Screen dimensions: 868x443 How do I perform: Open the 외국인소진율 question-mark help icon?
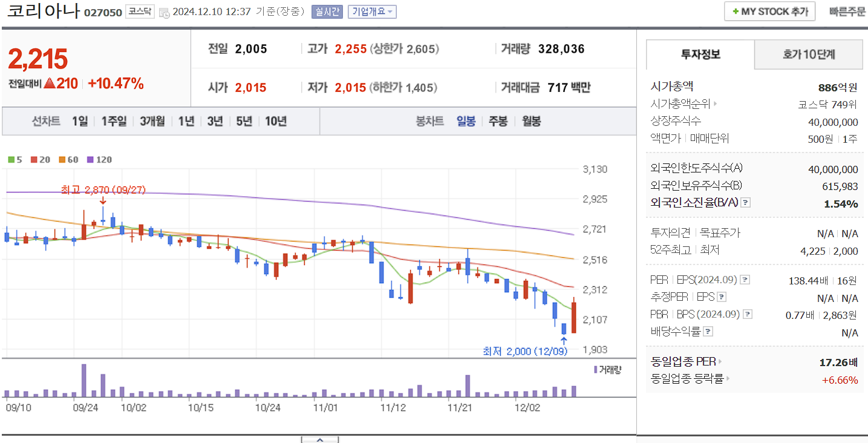click(745, 203)
